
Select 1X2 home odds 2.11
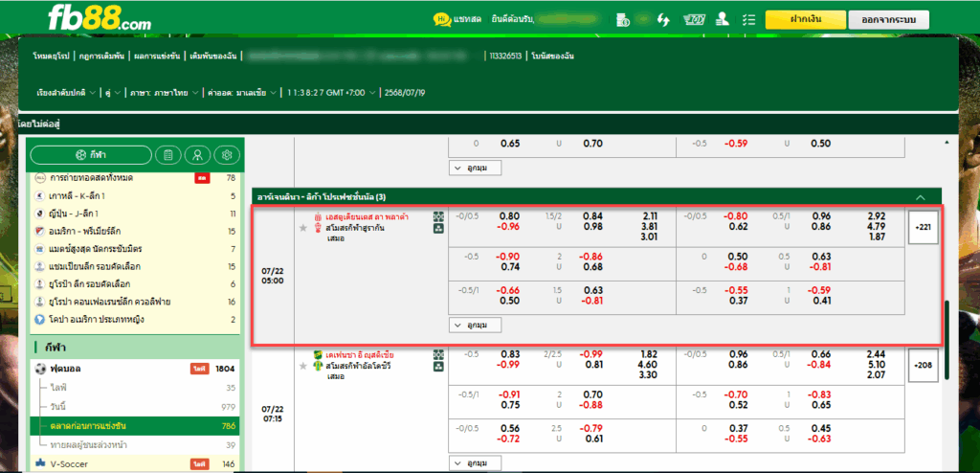650,215
